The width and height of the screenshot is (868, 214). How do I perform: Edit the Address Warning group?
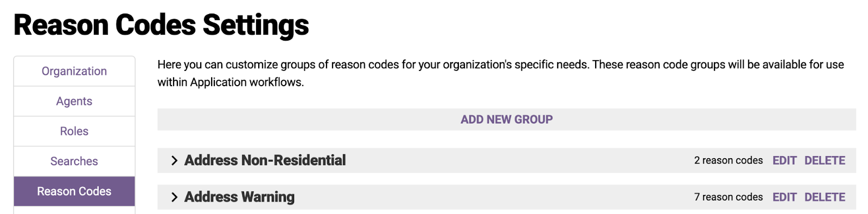click(784, 197)
